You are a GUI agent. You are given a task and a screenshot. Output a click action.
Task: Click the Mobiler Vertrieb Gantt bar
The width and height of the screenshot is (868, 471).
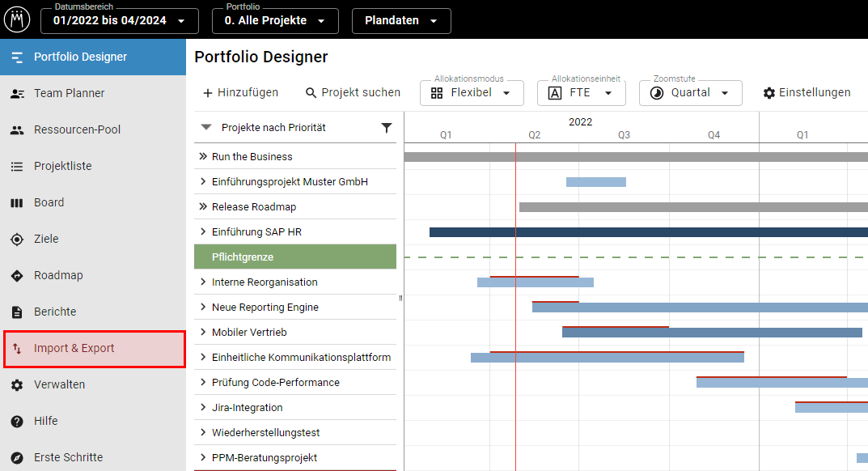tap(712, 333)
